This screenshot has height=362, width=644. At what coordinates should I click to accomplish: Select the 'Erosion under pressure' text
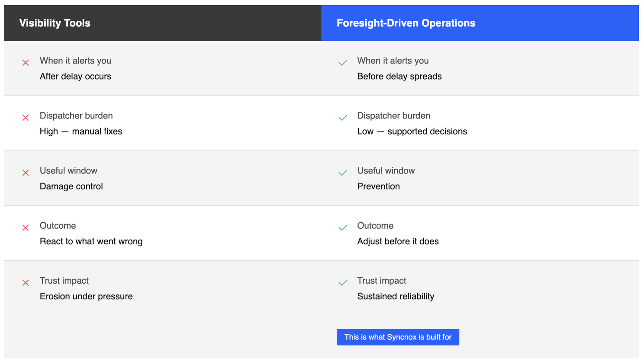(86, 296)
